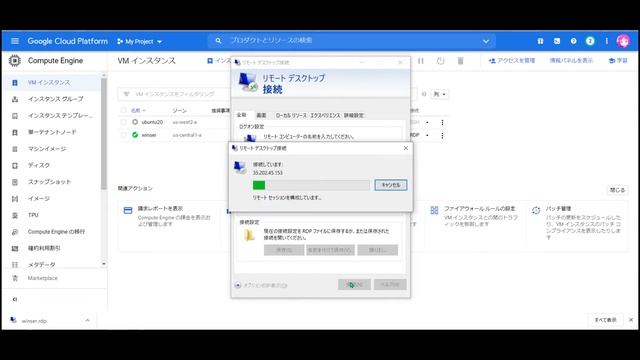Open ディスク in the sidebar
Viewport: 640px width, 360px height.
(x=51, y=165)
